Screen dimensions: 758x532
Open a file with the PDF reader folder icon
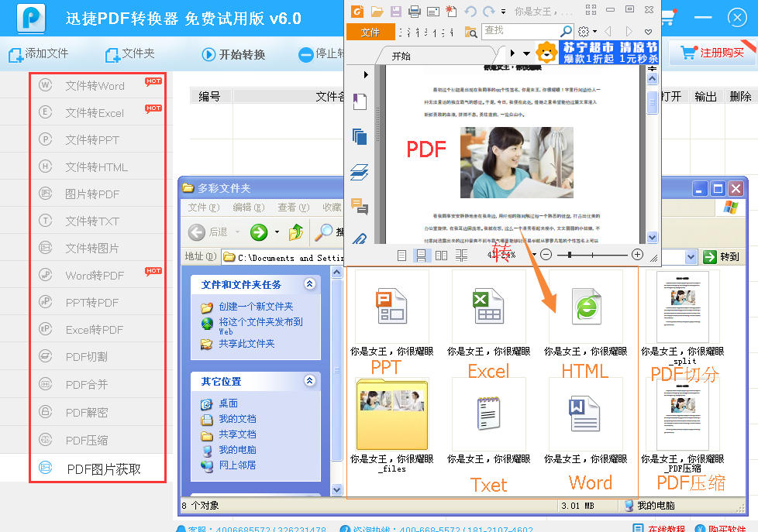coord(377,11)
